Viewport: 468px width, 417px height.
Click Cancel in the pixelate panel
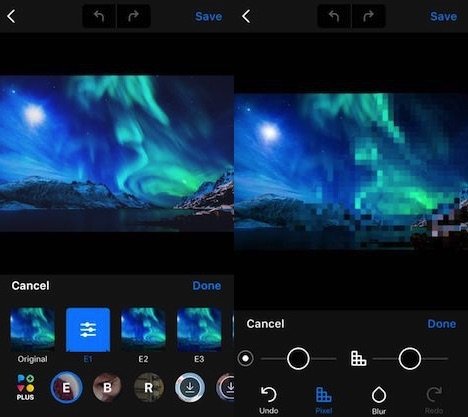[265, 324]
